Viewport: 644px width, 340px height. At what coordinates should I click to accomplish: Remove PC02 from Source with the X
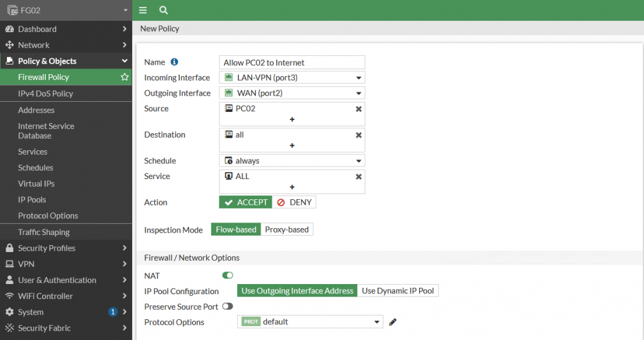coord(358,109)
